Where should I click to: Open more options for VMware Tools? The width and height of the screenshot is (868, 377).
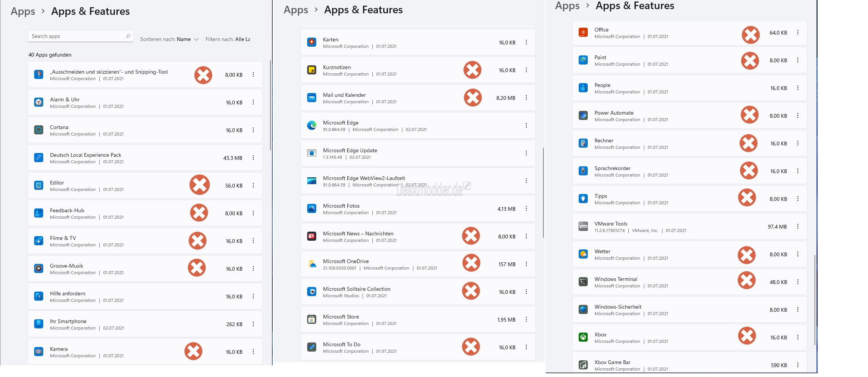pos(798,226)
